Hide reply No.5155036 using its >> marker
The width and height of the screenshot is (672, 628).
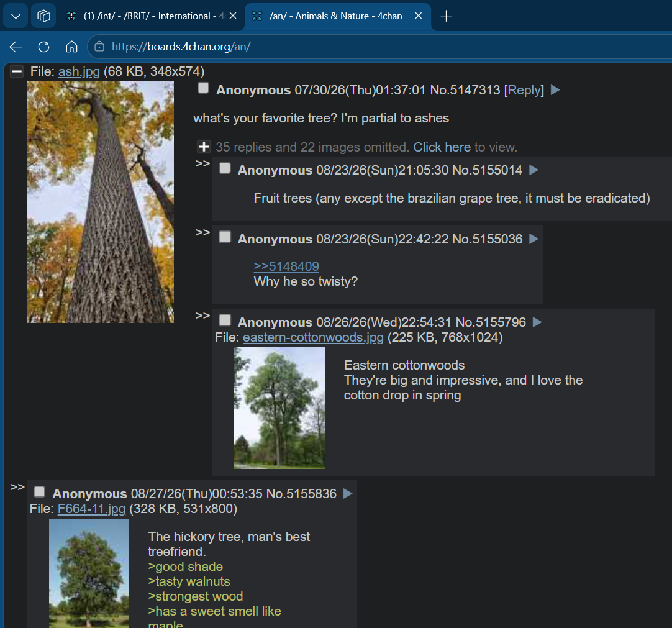click(202, 232)
